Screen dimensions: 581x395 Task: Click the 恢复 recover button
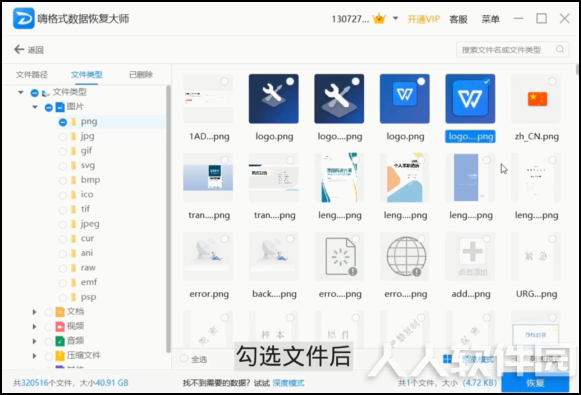(x=535, y=382)
